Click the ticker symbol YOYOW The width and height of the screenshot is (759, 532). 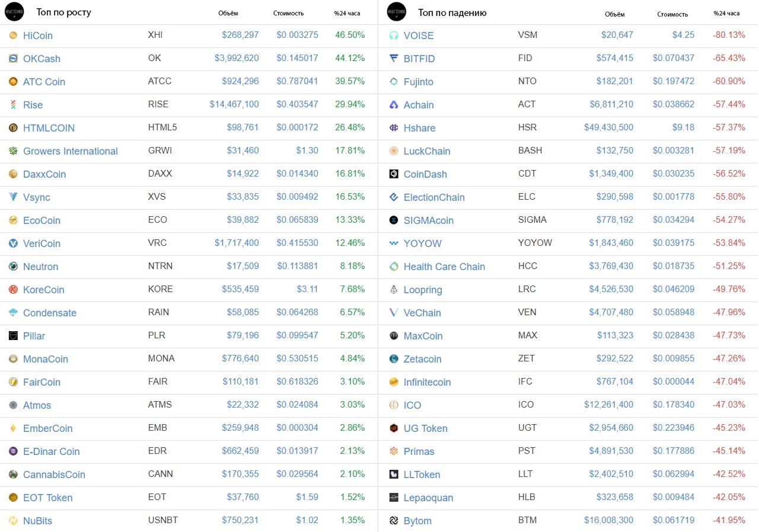pyautogui.click(x=535, y=243)
